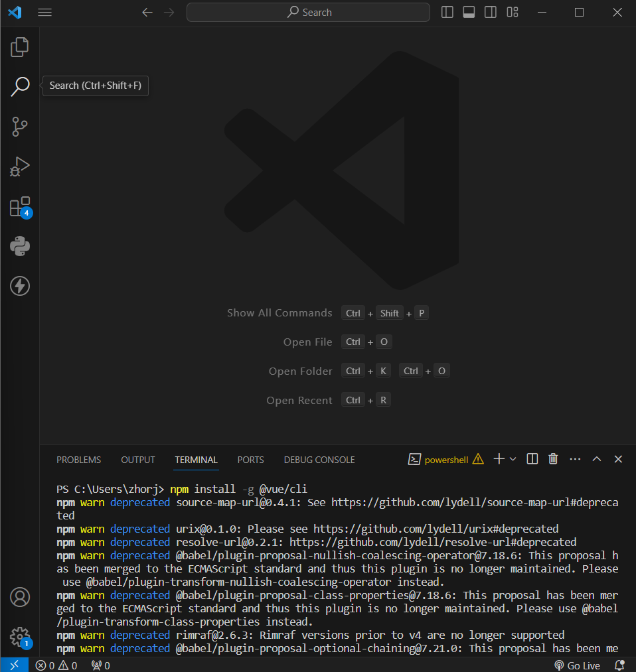Maximize the VS Code window
The height and width of the screenshot is (672, 636).
[579, 13]
